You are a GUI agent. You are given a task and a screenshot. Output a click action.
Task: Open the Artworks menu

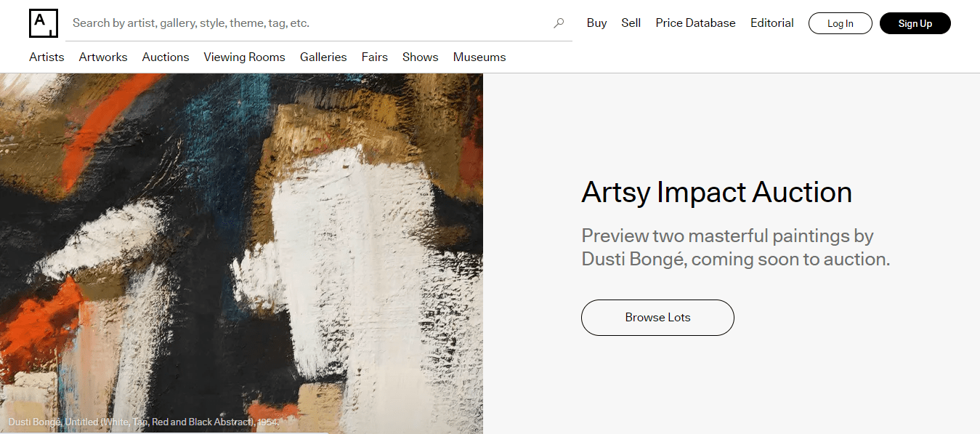tap(103, 57)
